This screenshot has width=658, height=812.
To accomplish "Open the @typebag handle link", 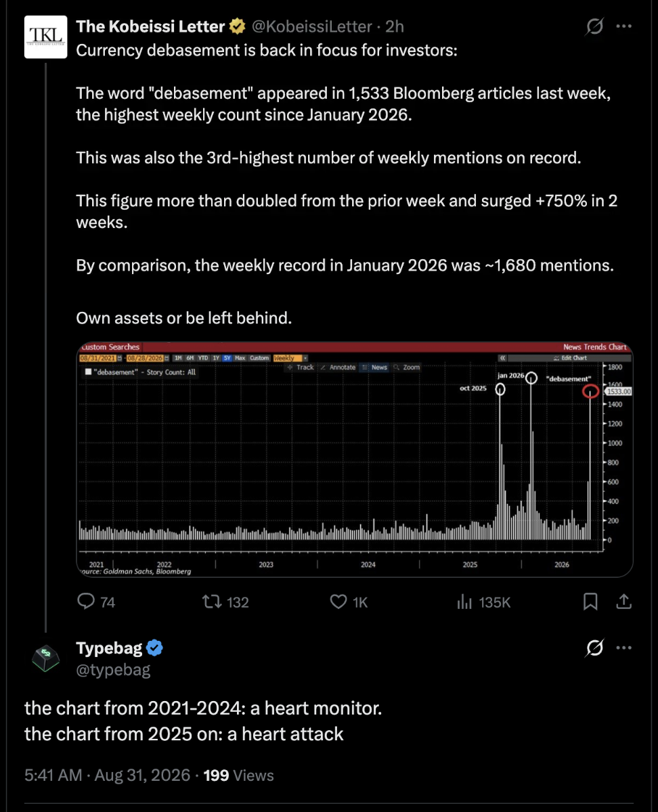I will (113, 670).
